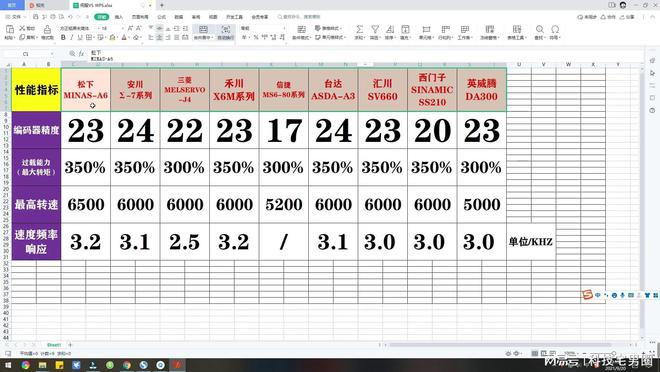Image resolution: width=660 pixels, height=372 pixels.
Task: Switch to the Data ribbon tab
Action: 179,17
